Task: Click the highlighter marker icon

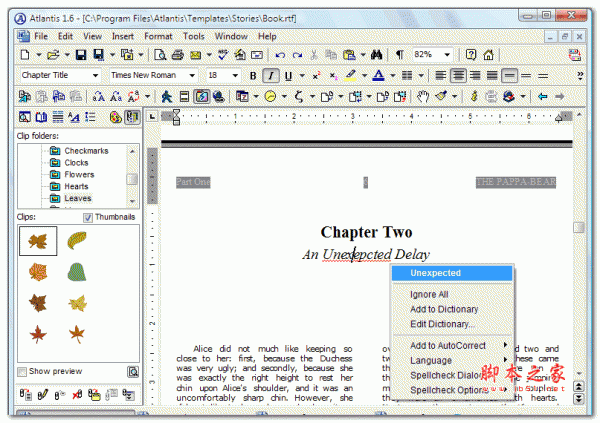Action: 351,75
